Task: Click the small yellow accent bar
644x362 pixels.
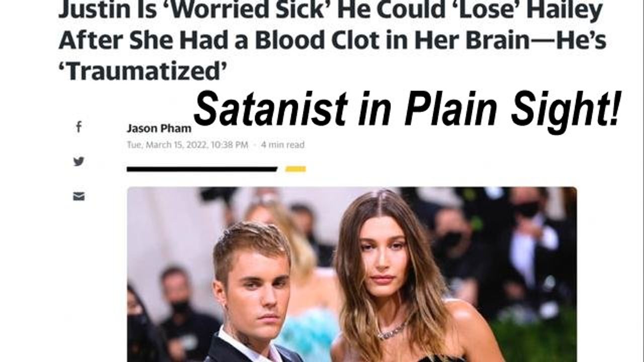Action: coord(296,169)
